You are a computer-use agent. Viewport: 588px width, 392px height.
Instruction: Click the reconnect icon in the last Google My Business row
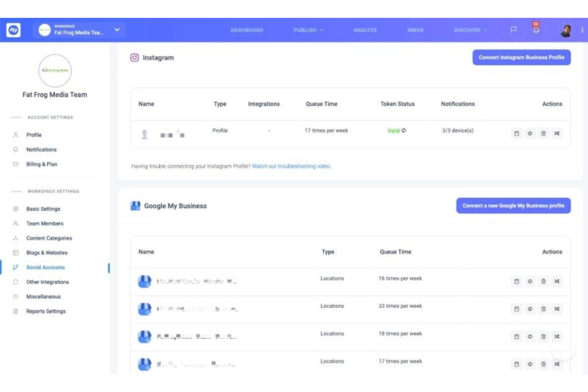point(530,364)
